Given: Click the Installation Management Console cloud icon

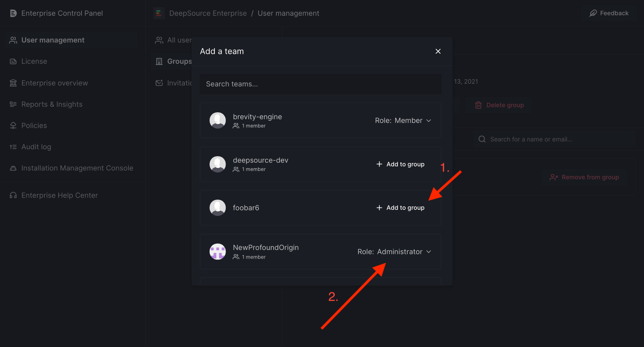Looking at the screenshot, I should point(13,168).
